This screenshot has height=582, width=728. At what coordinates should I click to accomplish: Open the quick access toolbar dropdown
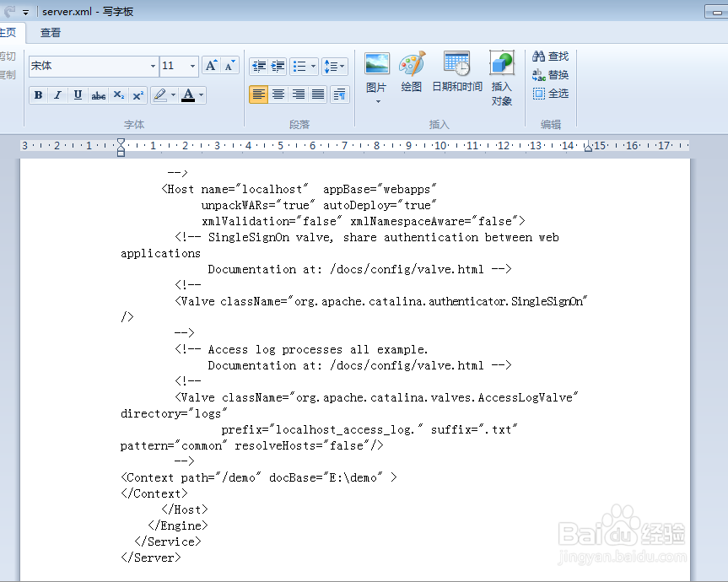(x=25, y=13)
